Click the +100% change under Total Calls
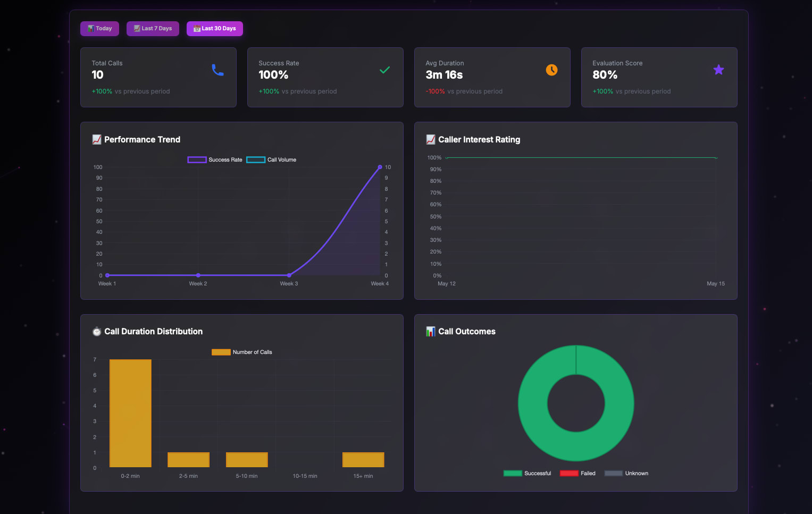The width and height of the screenshot is (812, 514). 102,91
